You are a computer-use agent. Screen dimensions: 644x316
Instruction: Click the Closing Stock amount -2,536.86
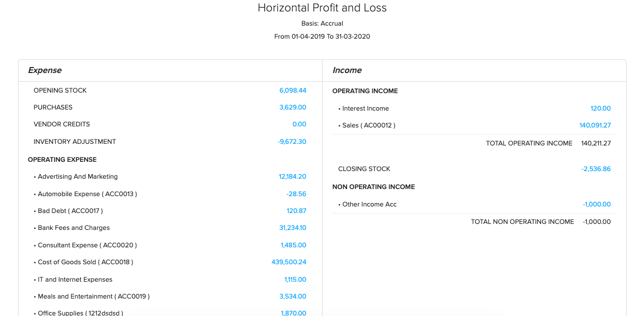pos(596,169)
